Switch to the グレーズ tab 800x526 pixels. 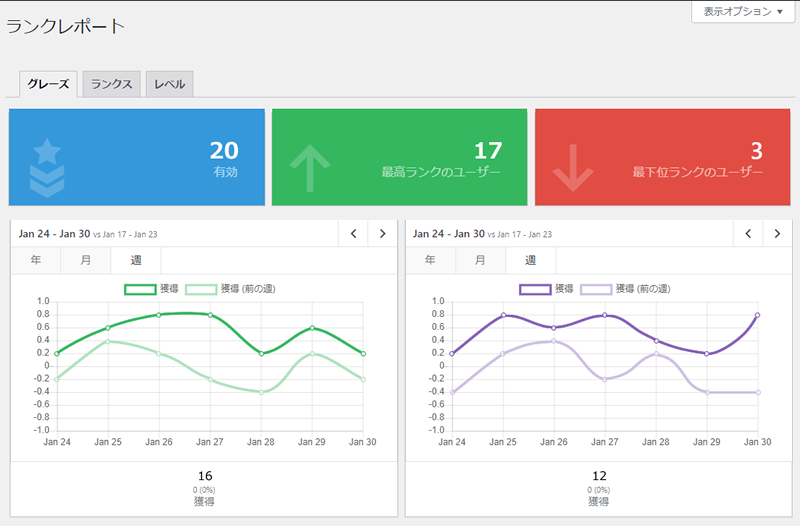[48, 84]
